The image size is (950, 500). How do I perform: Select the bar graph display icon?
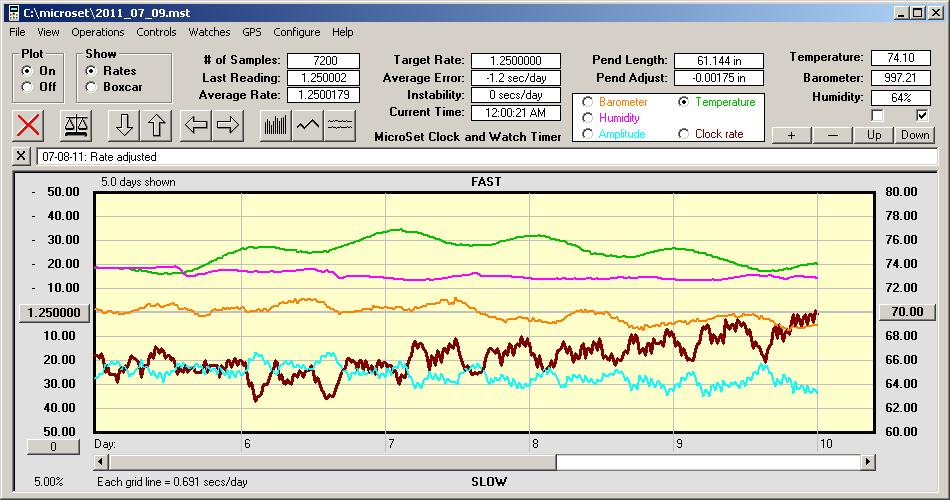click(276, 125)
